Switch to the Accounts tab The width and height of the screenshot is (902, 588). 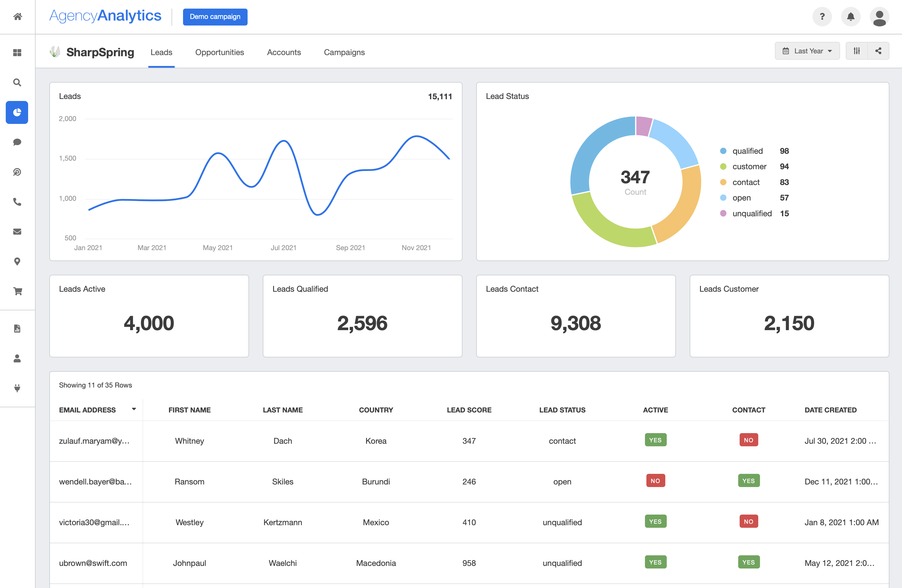coord(284,52)
